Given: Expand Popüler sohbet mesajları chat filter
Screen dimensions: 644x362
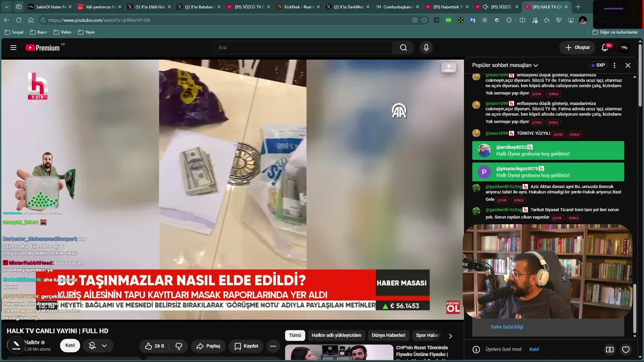Looking at the screenshot, I should pos(505,65).
